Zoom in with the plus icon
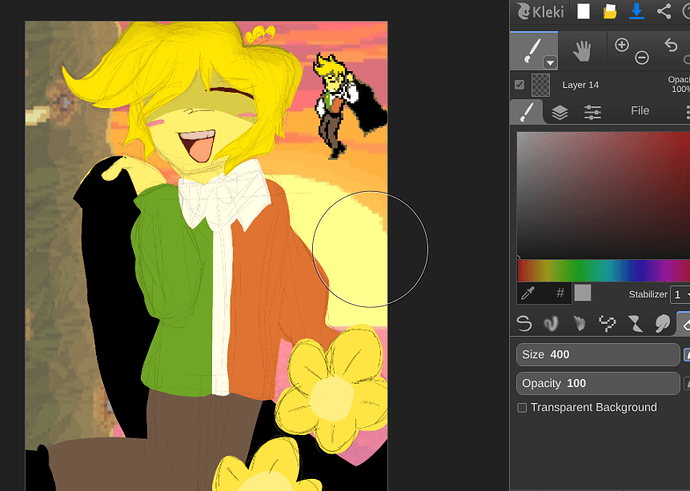690x491 pixels. 621,45
